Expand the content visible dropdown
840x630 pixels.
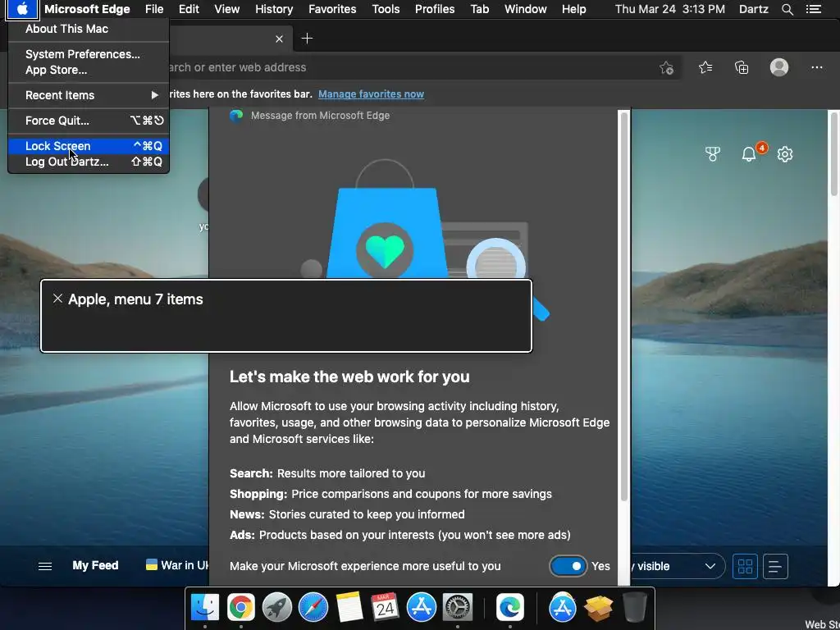(x=678, y=566)
